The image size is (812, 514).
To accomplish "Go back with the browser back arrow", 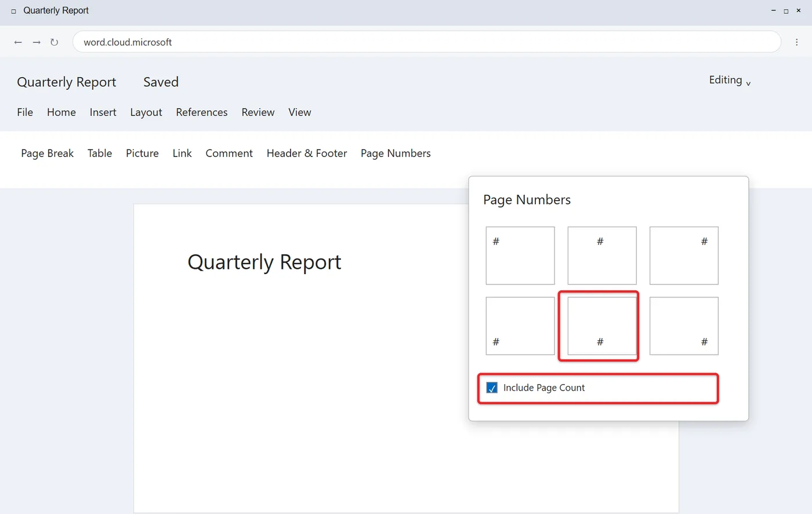I will point(18,42).
